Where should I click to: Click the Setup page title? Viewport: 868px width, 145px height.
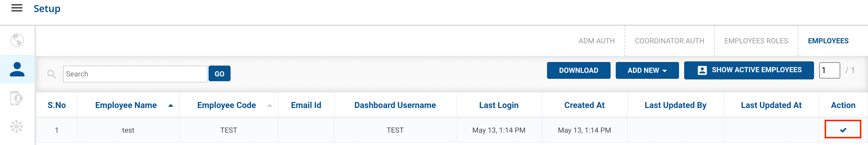coord(47,9)
